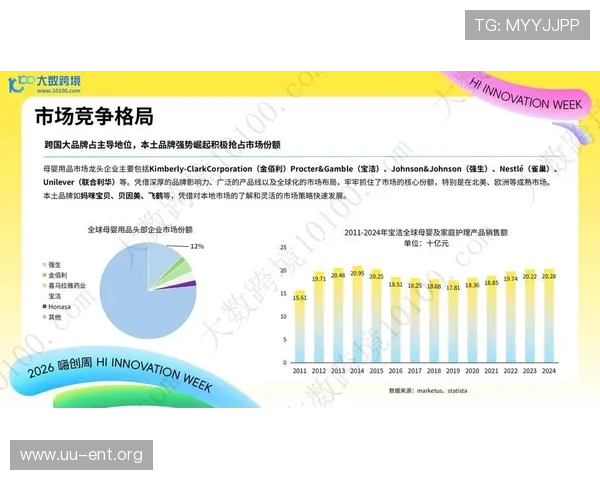This screenshot has width=600, height=480.
Task: Click the 金佰利 legend color swatch
Action: tap(45, 275)
